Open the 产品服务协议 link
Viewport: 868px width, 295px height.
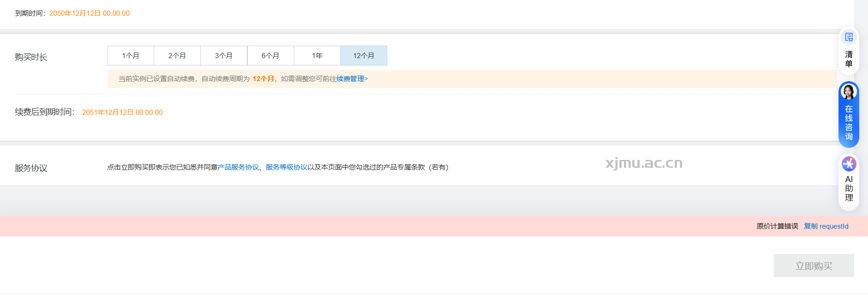tap(238, 167)
